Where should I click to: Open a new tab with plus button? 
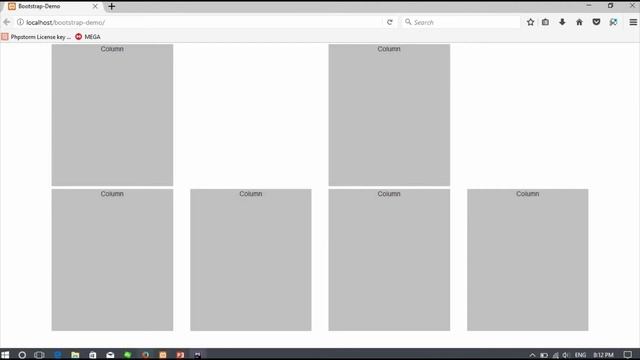click(111, 6)
